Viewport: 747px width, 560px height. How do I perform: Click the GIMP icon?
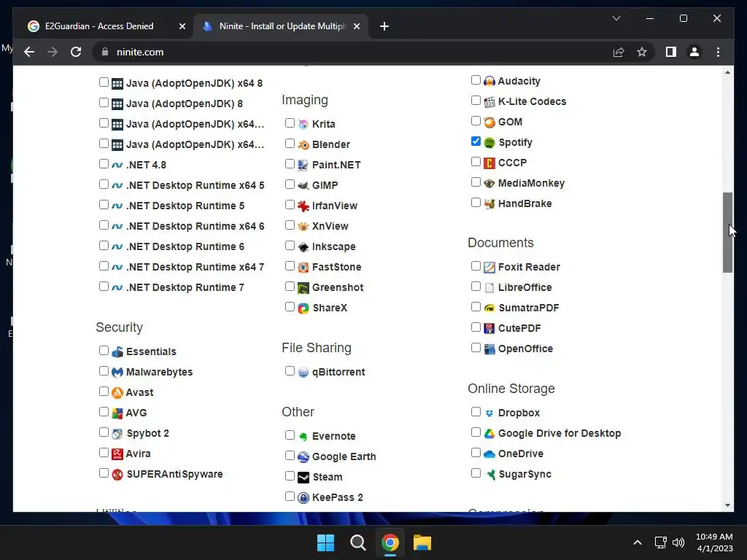click(x=303, y=185)
